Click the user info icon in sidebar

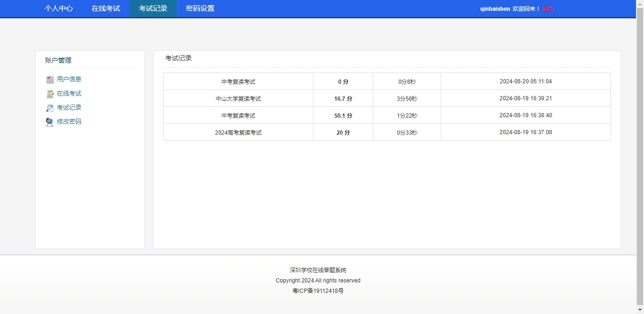50,80
